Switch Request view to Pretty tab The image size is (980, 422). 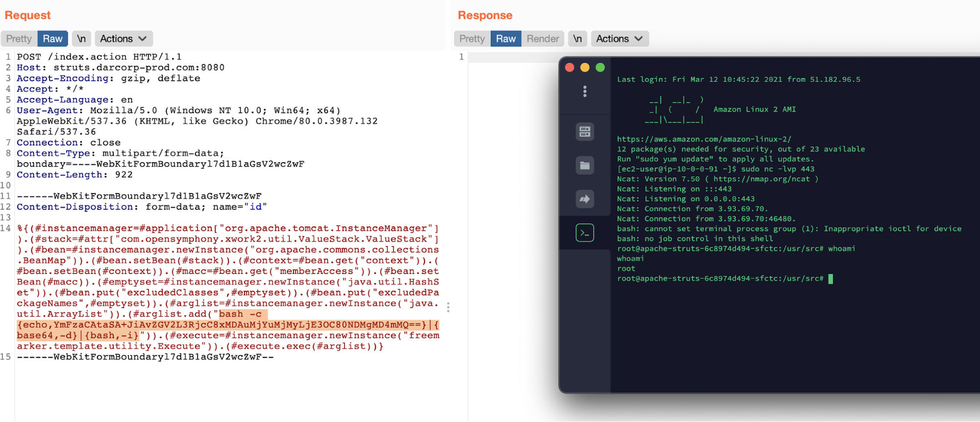coord(19,39)
